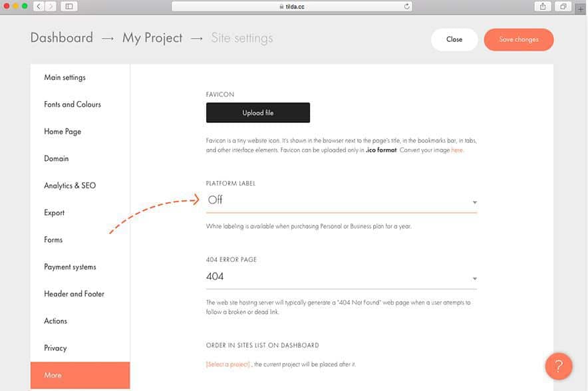
Task: Toggle the Safari sidebar icon
Action: [x=69, y=6]
